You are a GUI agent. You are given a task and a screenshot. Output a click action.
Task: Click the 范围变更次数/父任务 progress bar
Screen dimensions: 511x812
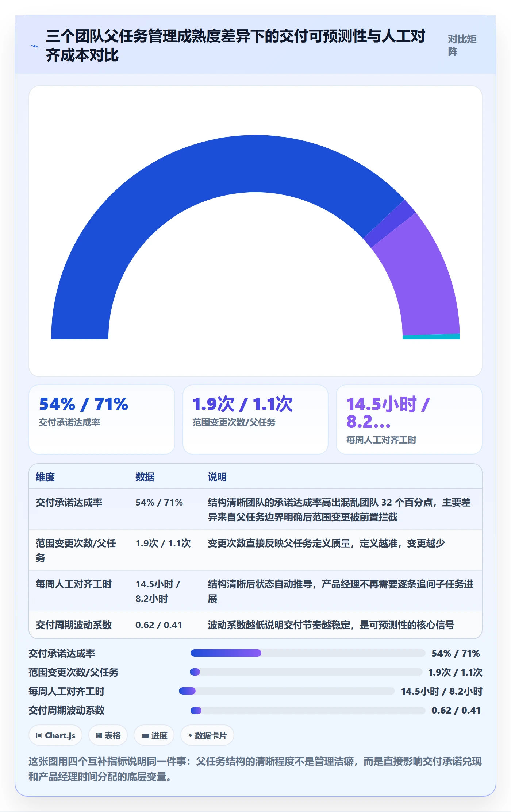306,672
